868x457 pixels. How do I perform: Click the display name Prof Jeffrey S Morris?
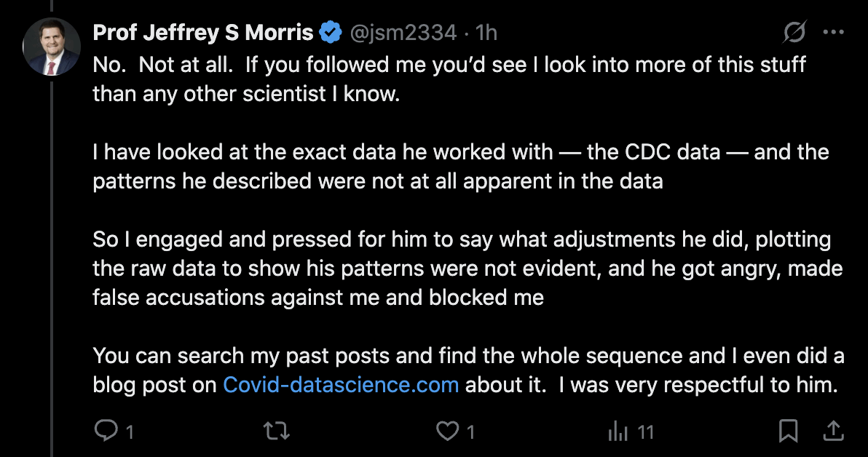click(202, 33)
